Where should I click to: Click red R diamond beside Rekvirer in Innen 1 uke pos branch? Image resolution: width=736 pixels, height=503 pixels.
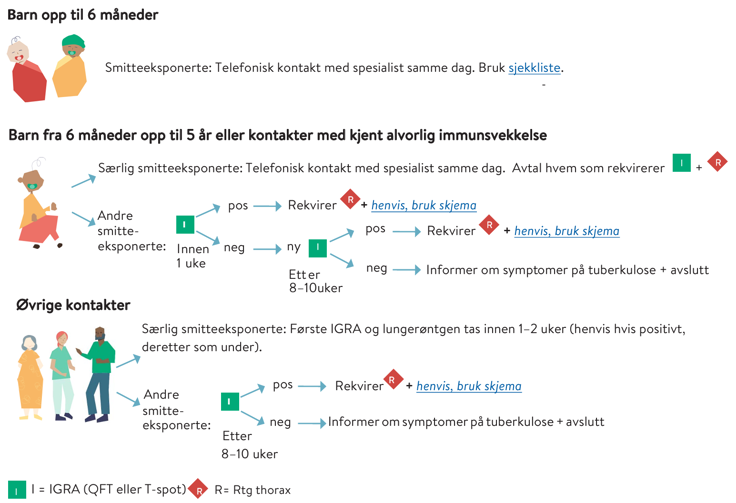[349, 200]
